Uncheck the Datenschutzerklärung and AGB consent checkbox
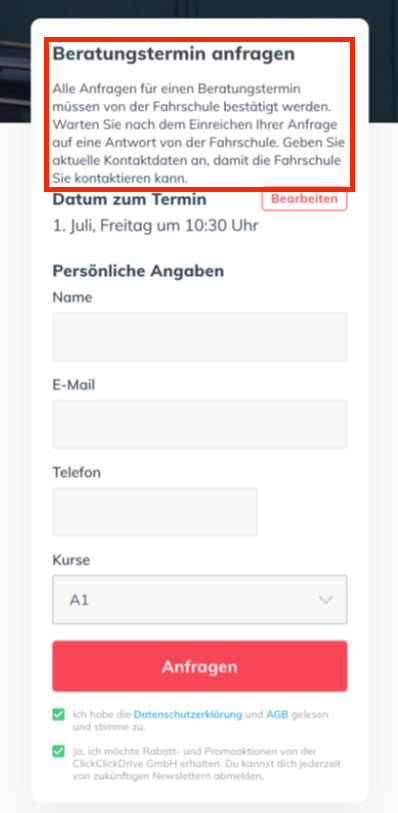 [x=59, y=715]
